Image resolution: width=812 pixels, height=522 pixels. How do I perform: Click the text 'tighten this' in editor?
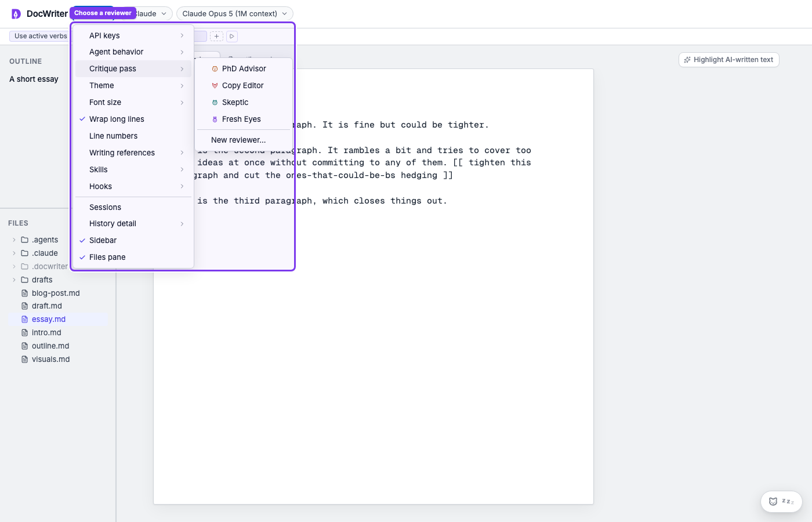pos(500,162)
